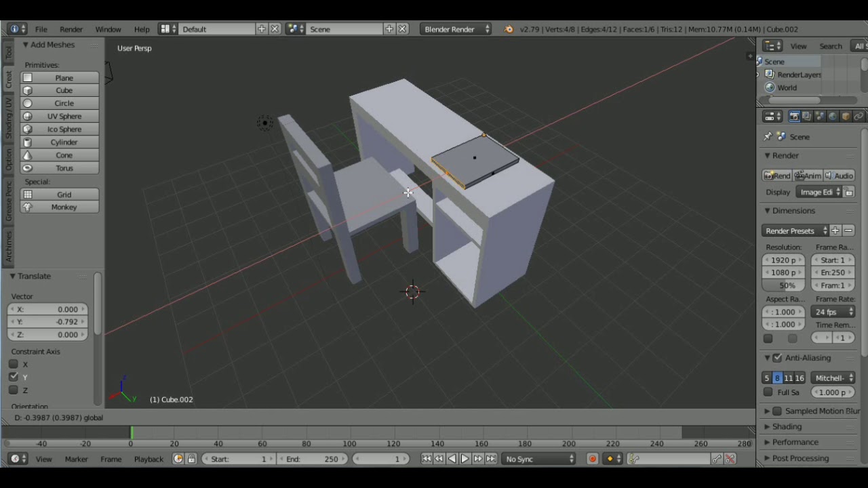Viewport: 868px width, 488px height.
Task: Click the translate vector Y value field
Action: pos(47,322)
